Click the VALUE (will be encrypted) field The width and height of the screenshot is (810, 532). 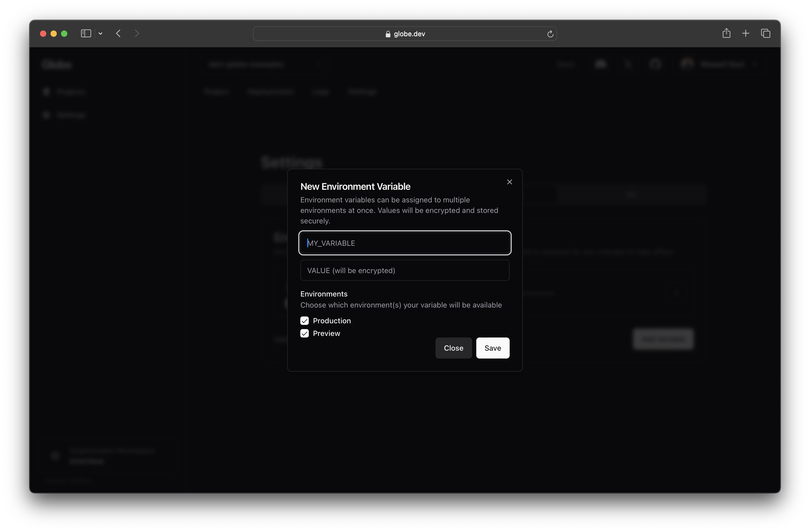(x=405, y=270)
